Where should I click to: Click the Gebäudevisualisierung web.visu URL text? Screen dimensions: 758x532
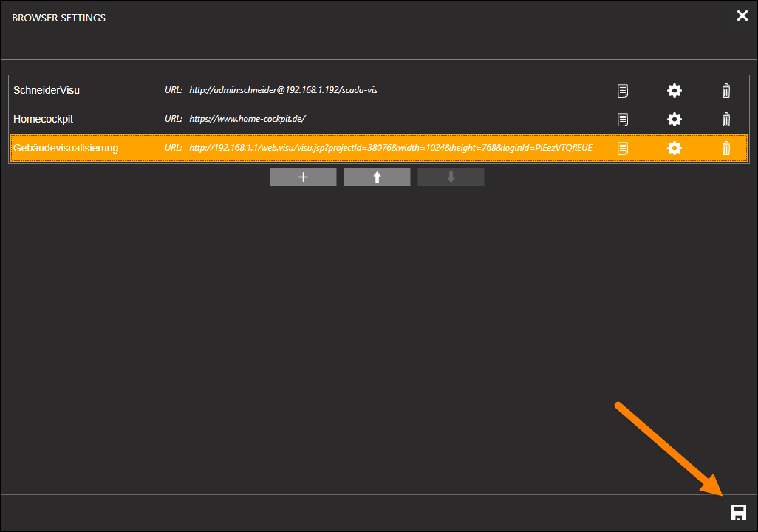point(390,149)
